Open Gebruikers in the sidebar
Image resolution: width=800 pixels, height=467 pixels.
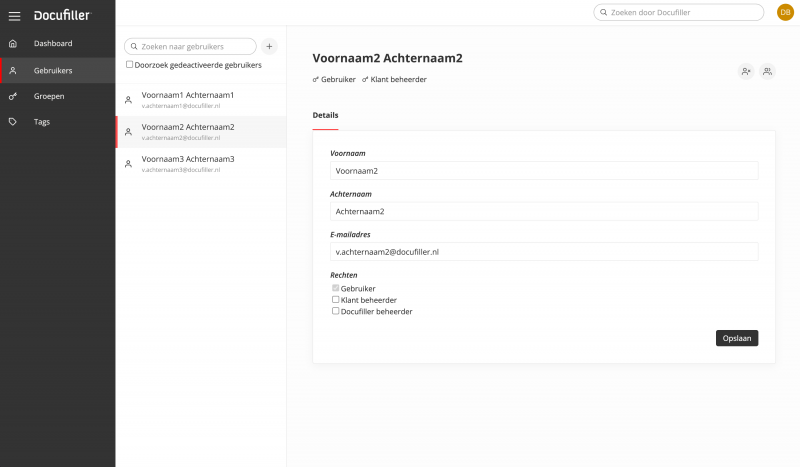click(x=53, y=70)
